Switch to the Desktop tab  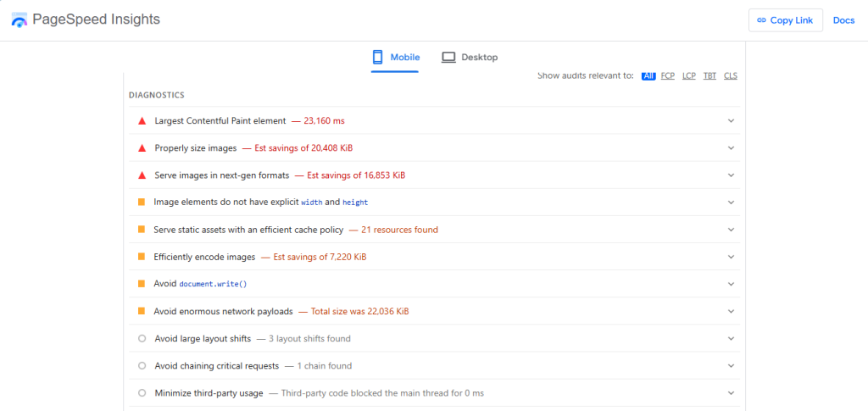tap(470, 57)
